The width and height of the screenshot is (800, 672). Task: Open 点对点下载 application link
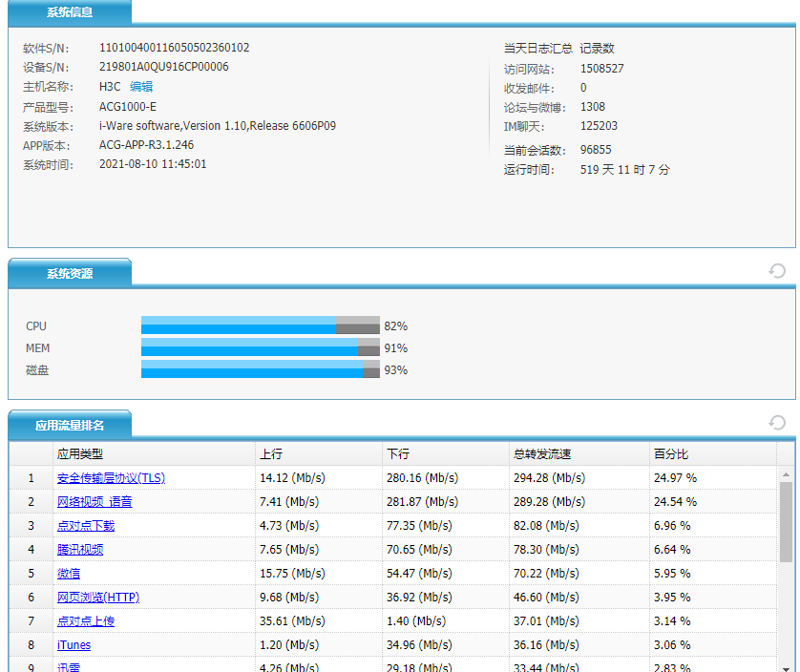[x=86, y=526]
